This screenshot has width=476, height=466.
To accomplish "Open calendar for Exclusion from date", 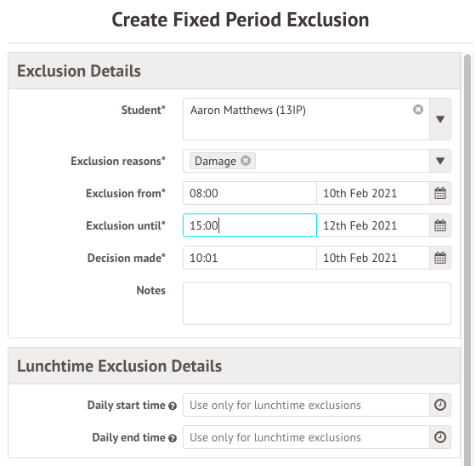I will (440, 193).
